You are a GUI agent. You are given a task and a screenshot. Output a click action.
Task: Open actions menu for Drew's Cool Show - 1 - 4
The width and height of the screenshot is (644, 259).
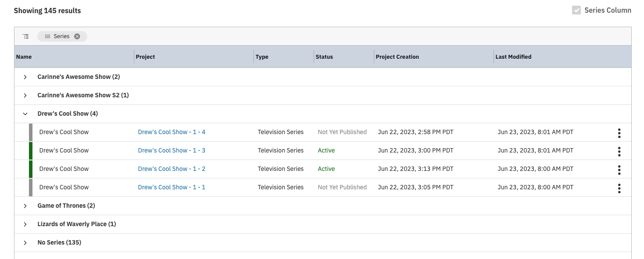click(x=619, y=133)
